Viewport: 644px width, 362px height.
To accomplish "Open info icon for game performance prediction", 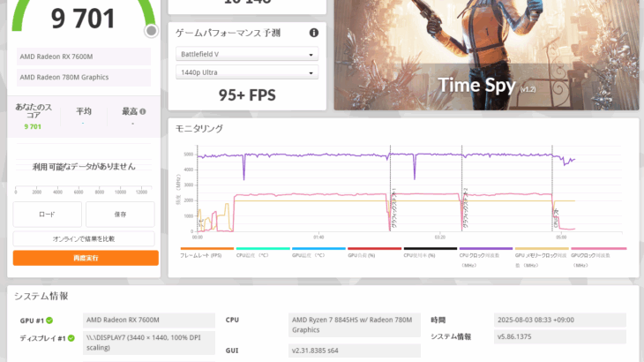I will click(314, 33).
